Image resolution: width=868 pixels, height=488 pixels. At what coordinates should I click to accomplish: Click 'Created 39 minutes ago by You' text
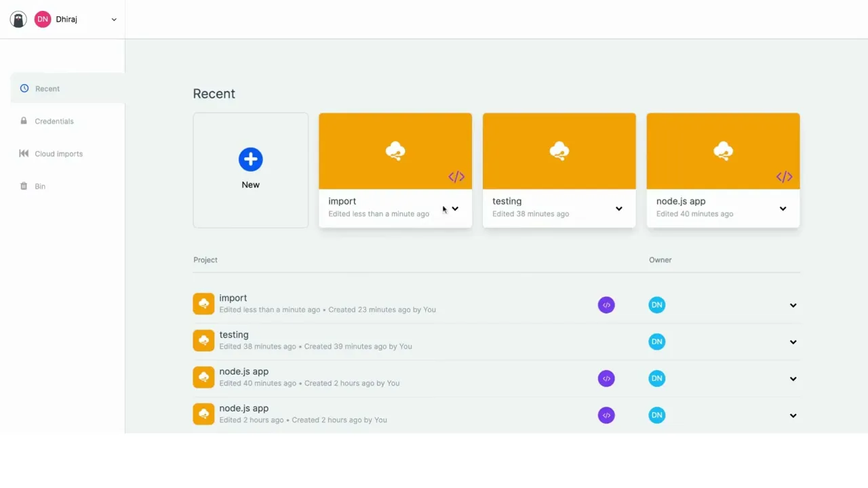point(358,346)
